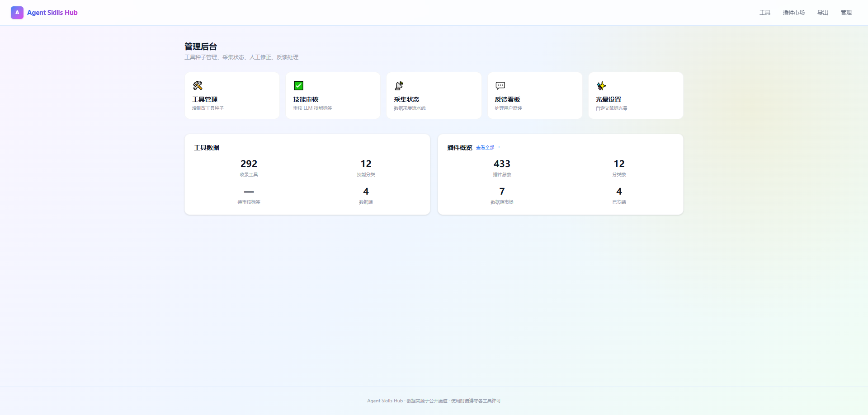Click the 数据采集流水线 description text
Screen dimensions: 868x415
pyautogui.click(x=410, y=108)
